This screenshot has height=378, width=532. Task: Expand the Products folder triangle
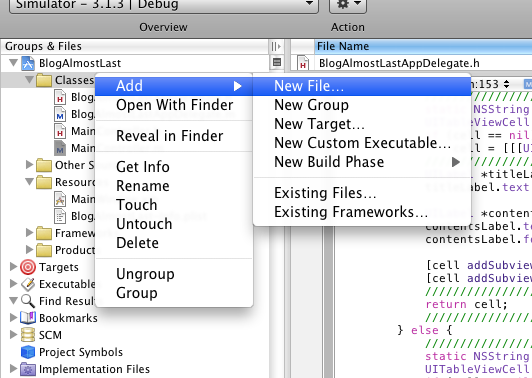(30, 250)
